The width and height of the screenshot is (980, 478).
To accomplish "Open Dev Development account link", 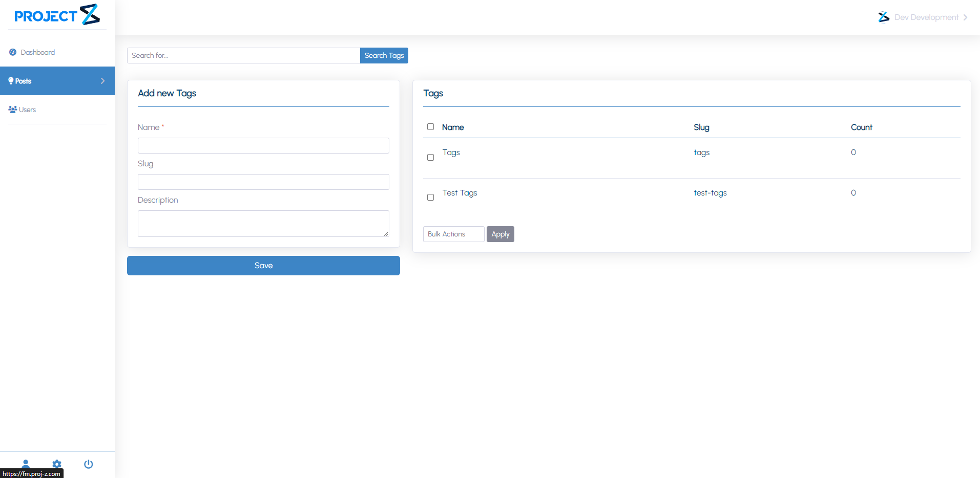I will (x=926, y=17).
